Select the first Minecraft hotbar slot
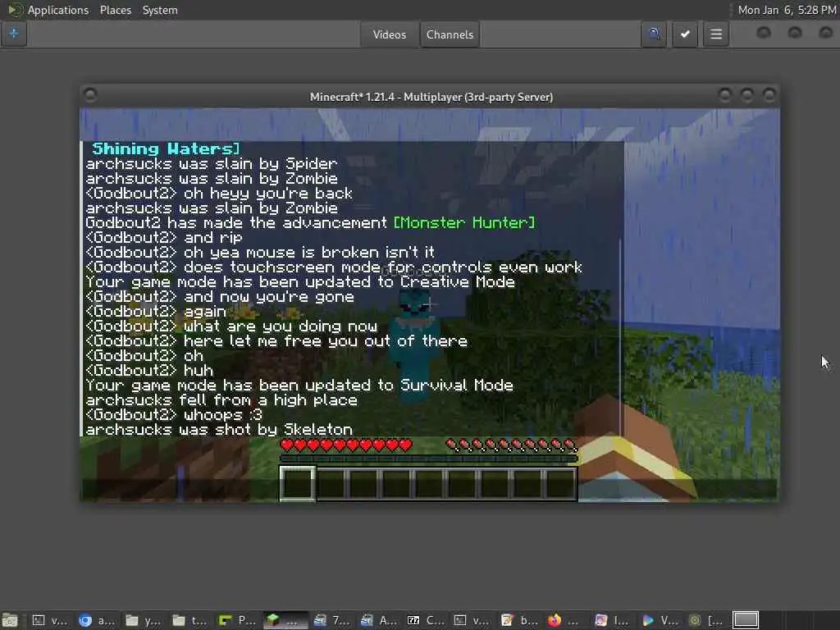The height and width of the screenshot is (630, 840). tap(297, 483)
